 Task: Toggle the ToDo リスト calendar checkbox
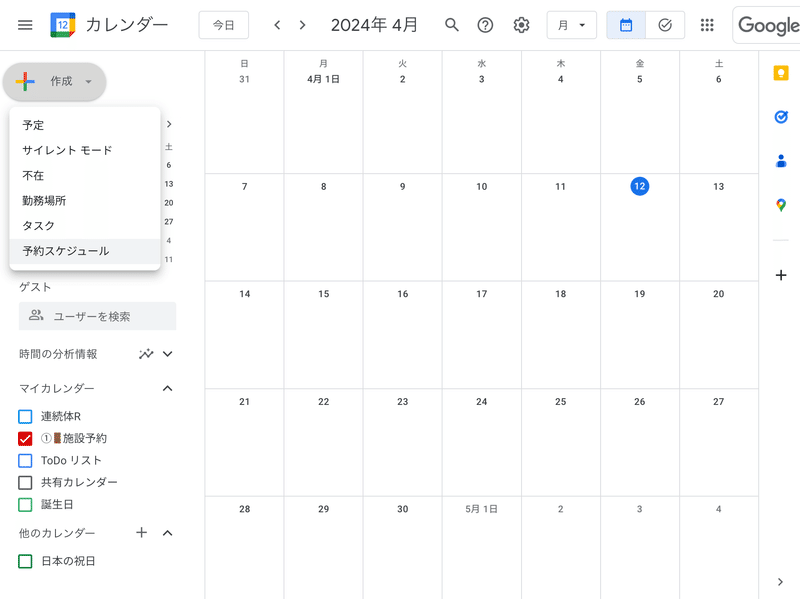click(25, 460)
